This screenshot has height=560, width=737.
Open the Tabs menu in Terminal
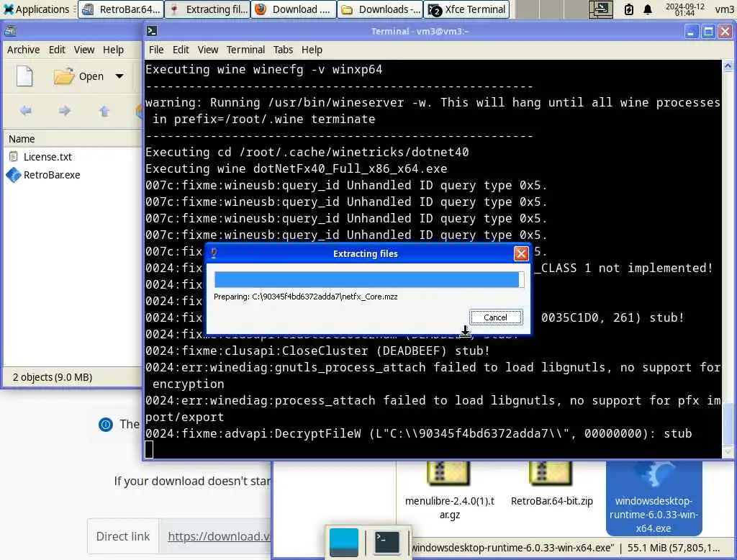283,50
